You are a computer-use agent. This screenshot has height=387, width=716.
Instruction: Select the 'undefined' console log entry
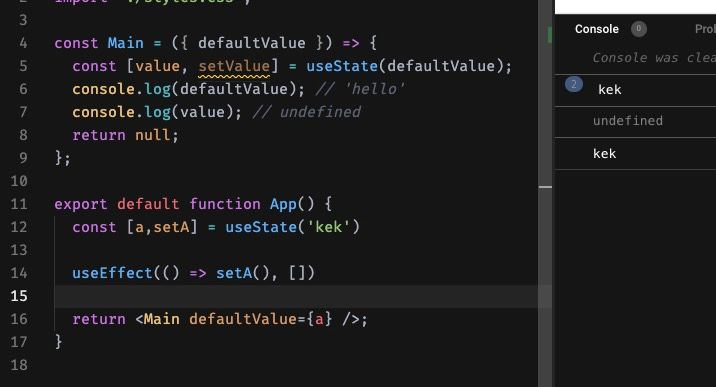click(635, 121)
